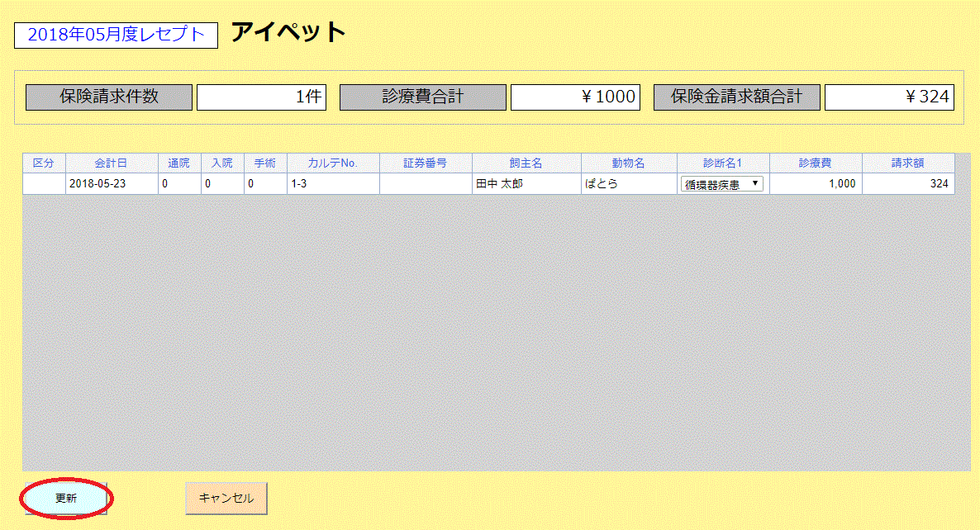The image size is (980, 530).
Task: Click the キャンセル button
Action: click(226, 498)
